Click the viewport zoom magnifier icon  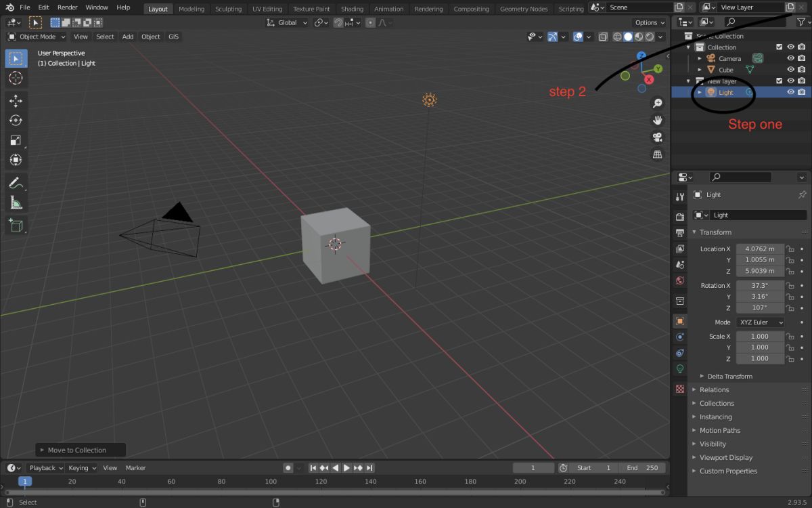657,103
